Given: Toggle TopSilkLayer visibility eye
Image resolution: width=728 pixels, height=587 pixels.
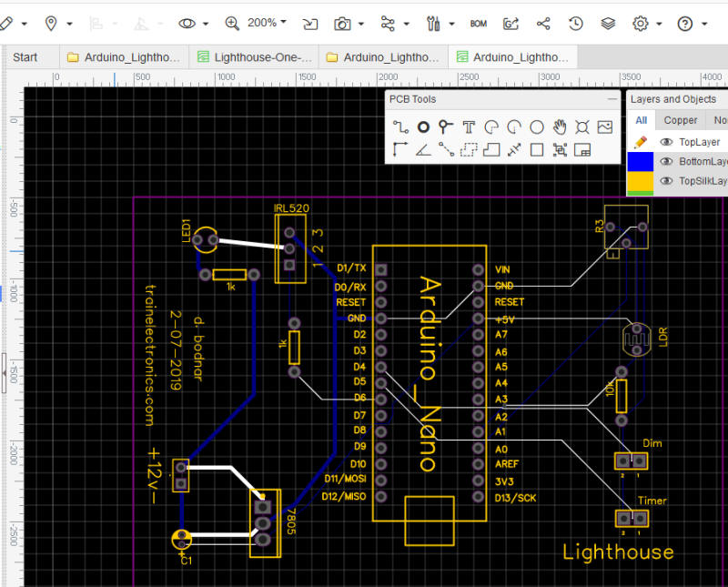Looking at the screenshot, I should [667, 181].
